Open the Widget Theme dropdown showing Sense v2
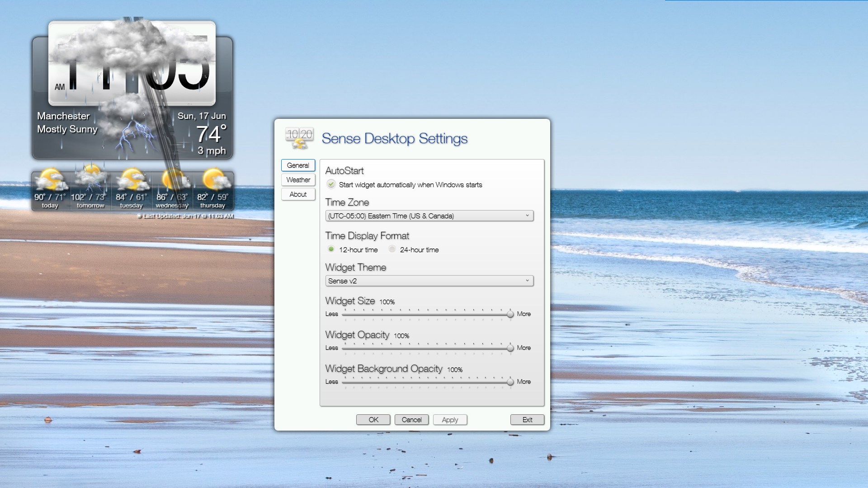 tap(429, 281)
